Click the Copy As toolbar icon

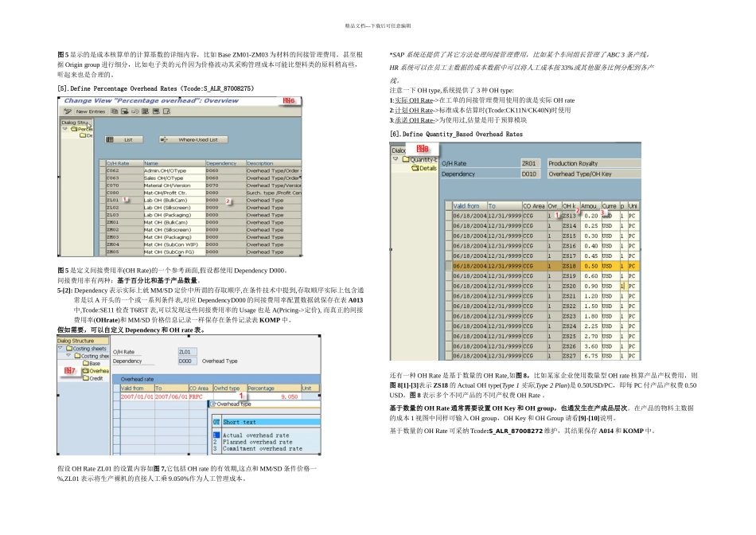click(x=115, y=111)
